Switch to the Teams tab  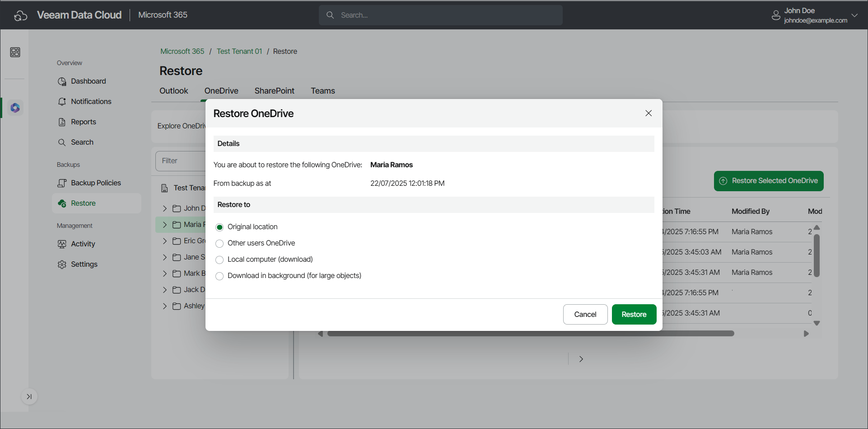pos(323,91)
